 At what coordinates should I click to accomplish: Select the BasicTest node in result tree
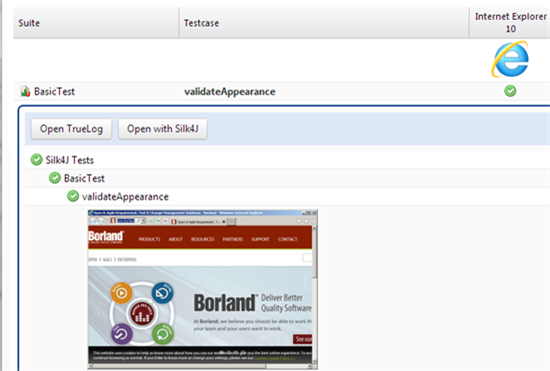84,178
